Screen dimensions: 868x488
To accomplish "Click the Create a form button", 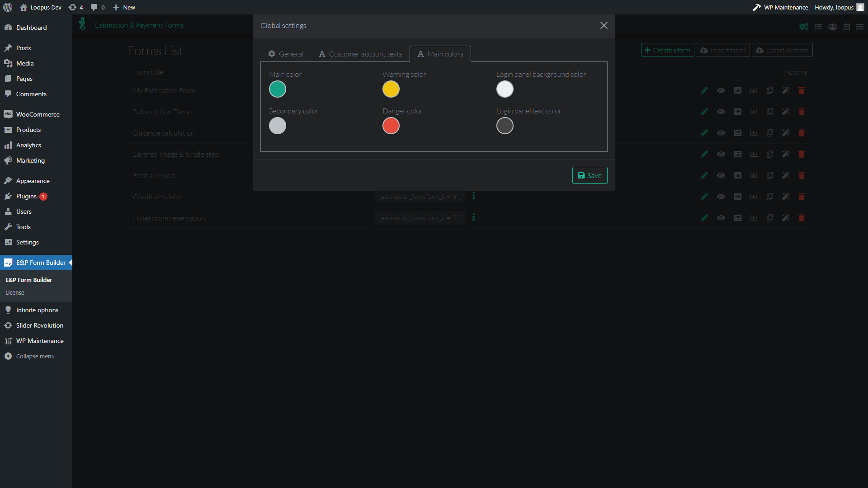I will point(667,50).
